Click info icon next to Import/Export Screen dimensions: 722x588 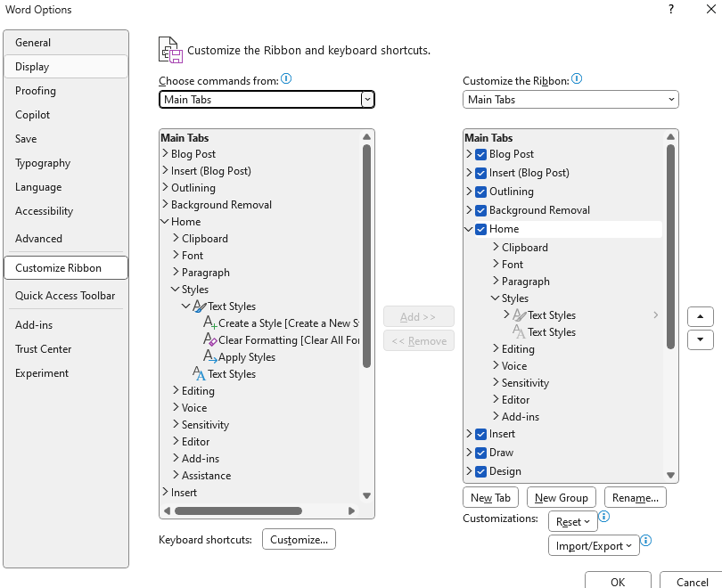[x=646, y=540]
